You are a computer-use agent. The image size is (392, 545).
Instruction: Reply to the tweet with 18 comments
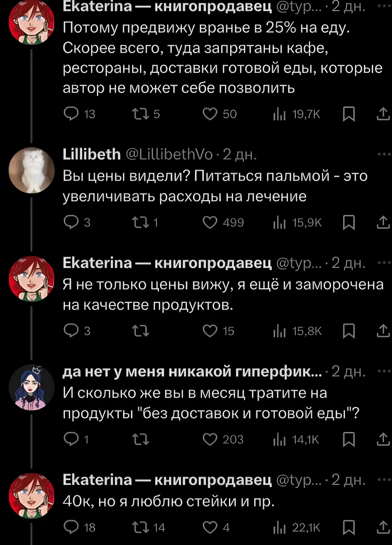click(x=80, y=527)
